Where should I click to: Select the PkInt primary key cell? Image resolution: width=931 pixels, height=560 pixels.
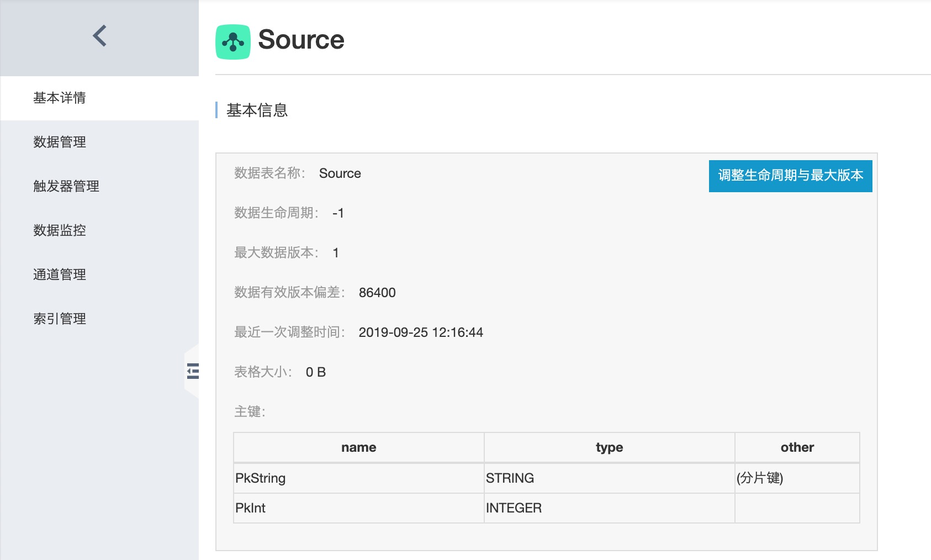pos(359,508)
